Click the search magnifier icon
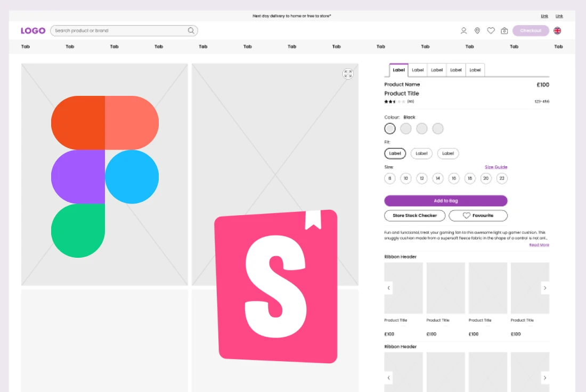 click(x=191, y=31)
